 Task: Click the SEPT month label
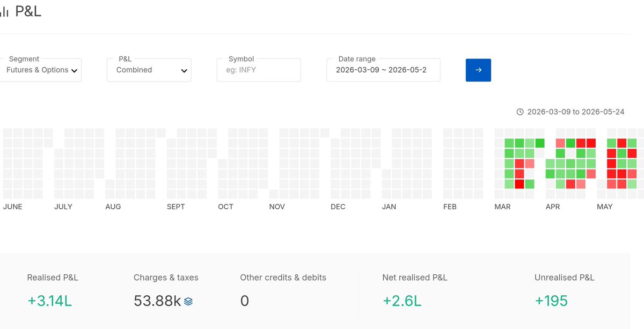(x=176, y=207)
